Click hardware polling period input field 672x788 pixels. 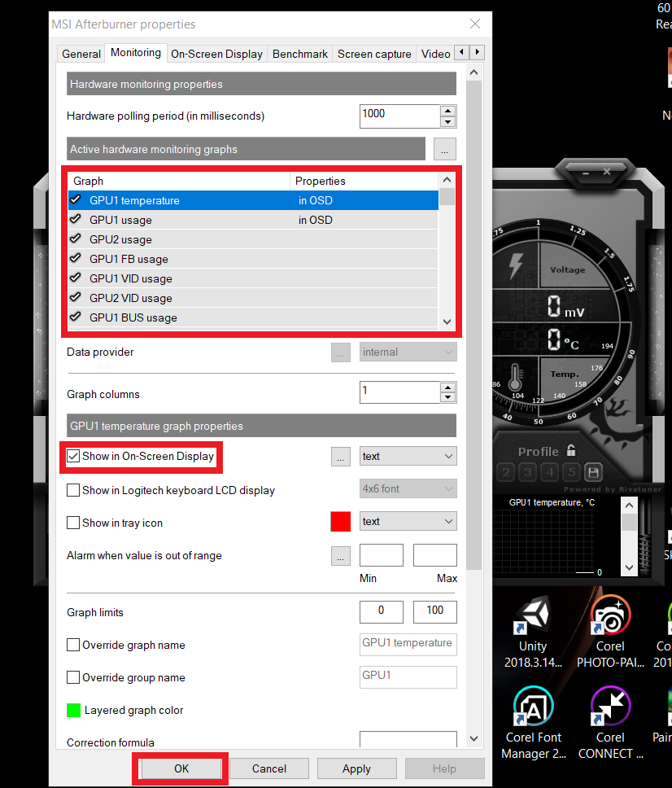point(399,116)
